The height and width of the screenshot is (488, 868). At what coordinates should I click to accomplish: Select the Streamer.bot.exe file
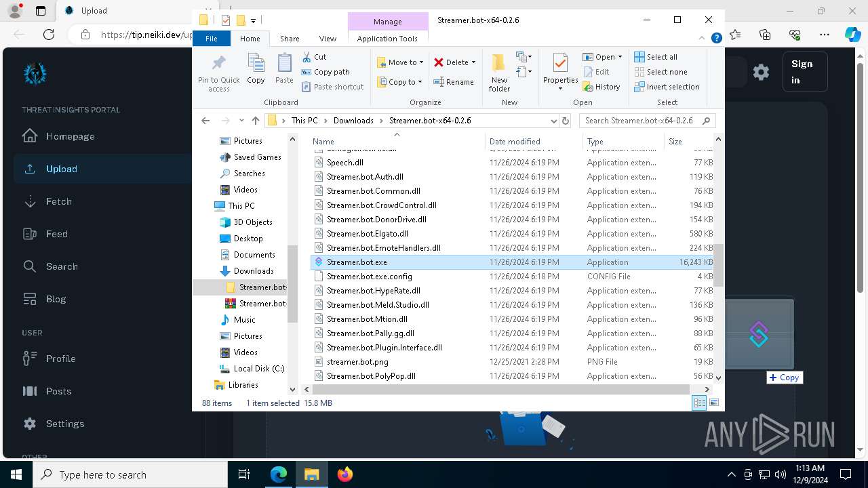point(513,262)
